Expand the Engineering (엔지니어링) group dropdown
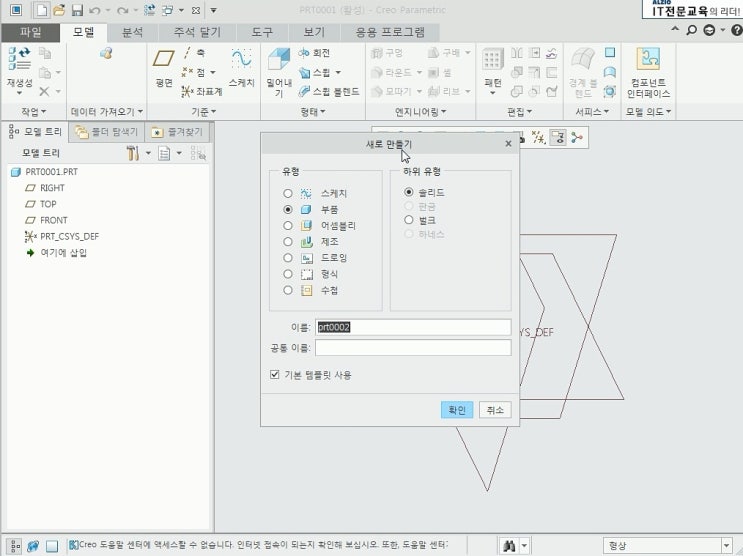The image size is (743, 556). [420, 112]
